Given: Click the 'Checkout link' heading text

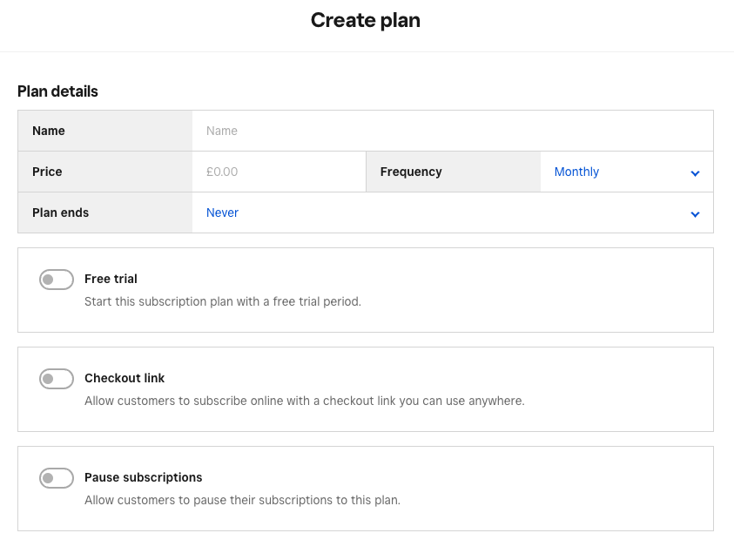Looking at the screenshot, I should tap(125, 378).
